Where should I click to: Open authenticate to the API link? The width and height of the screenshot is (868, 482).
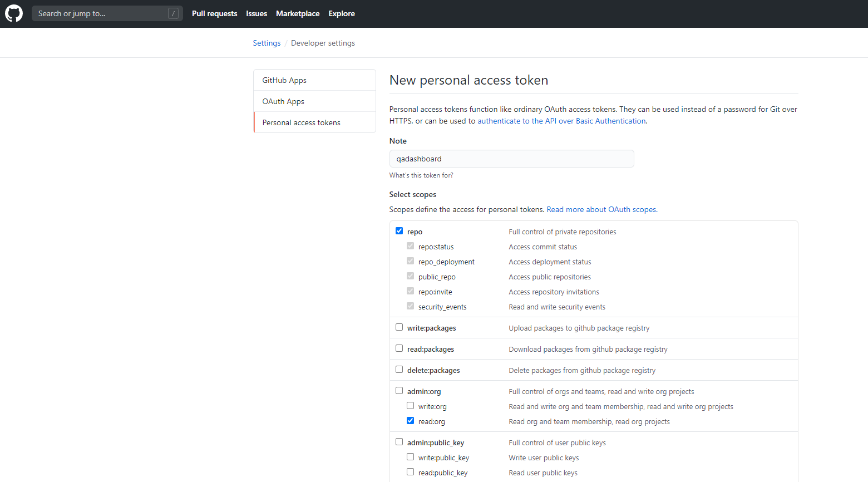[x=561, y=121]
